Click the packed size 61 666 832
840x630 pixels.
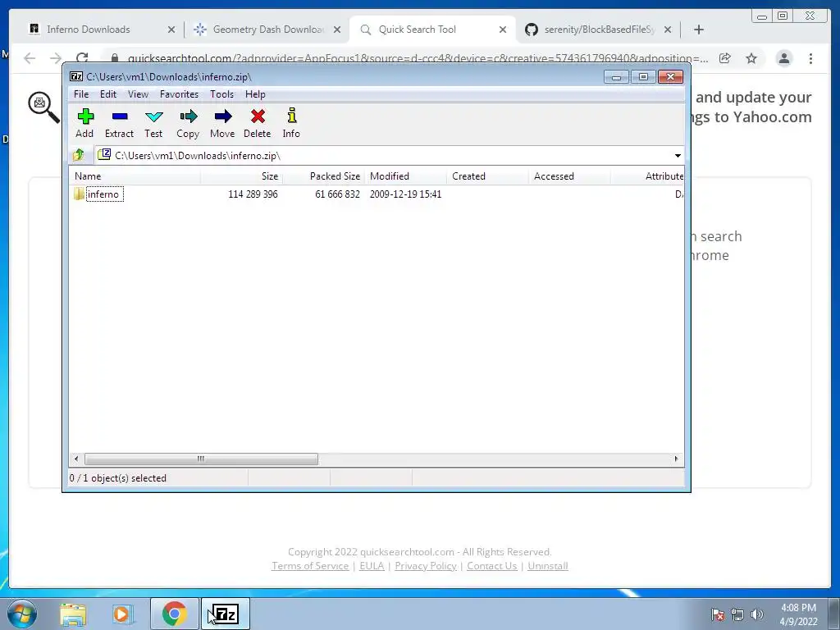point(337,194)
